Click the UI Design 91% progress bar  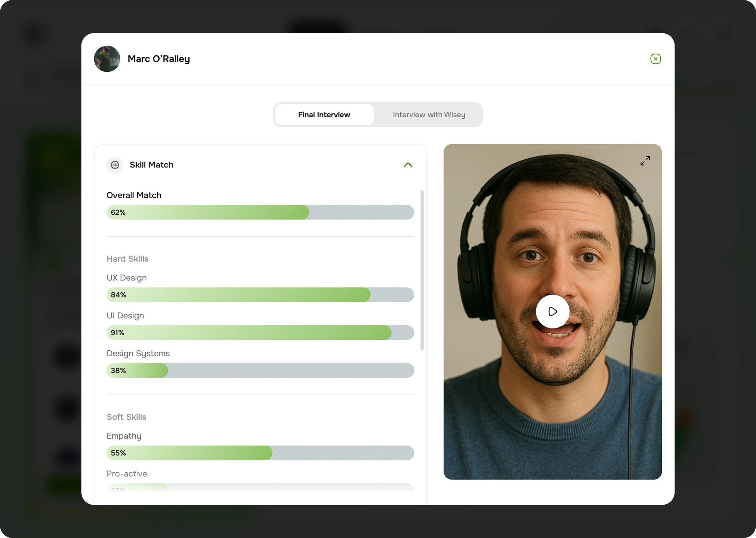pyautogui.click(x=260, y=333)
